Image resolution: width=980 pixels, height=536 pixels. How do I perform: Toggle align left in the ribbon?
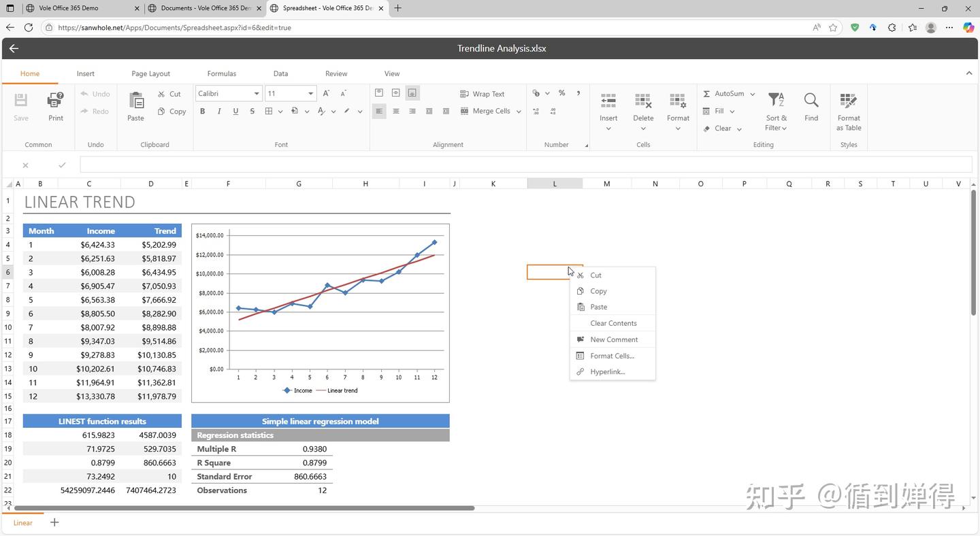point(379,112)
